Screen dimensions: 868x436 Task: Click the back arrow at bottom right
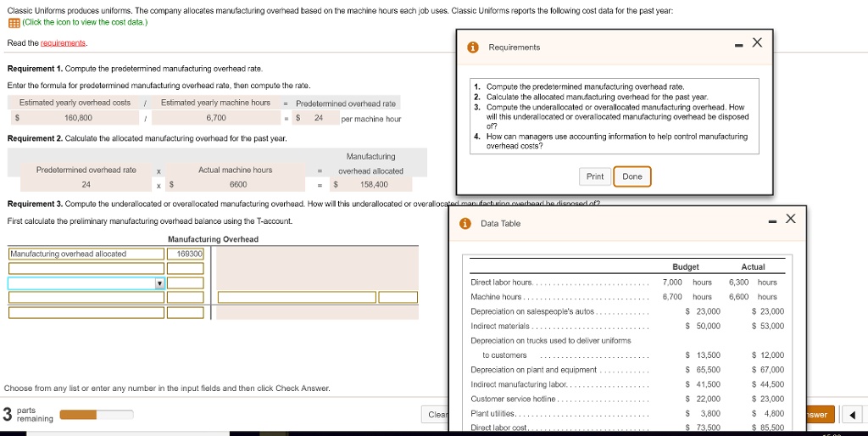pos(853,415)
